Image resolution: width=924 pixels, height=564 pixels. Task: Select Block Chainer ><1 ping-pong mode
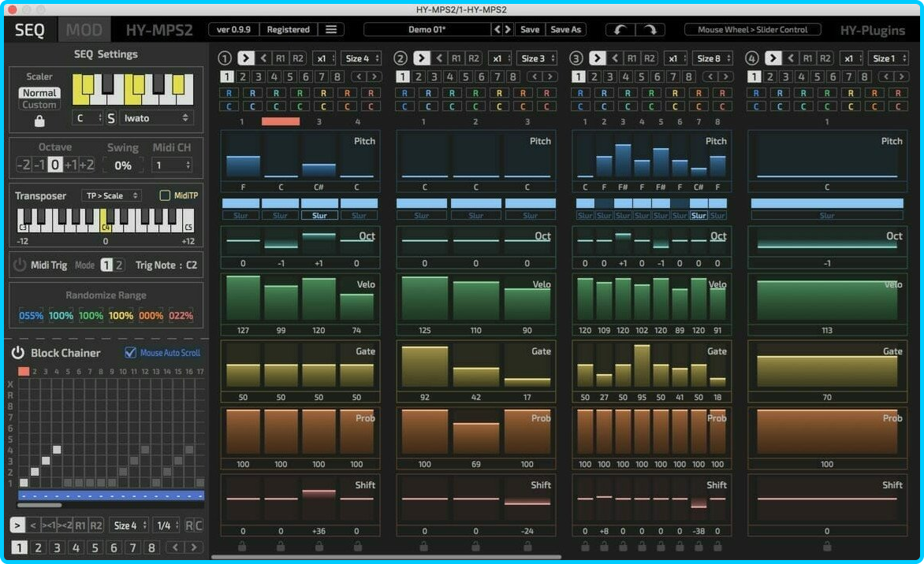(x=49, y=525)
